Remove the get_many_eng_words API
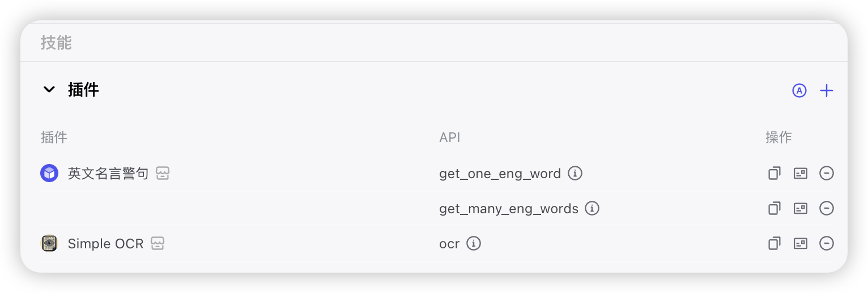Viewport: 868px width, 293px height. (827, 208)
